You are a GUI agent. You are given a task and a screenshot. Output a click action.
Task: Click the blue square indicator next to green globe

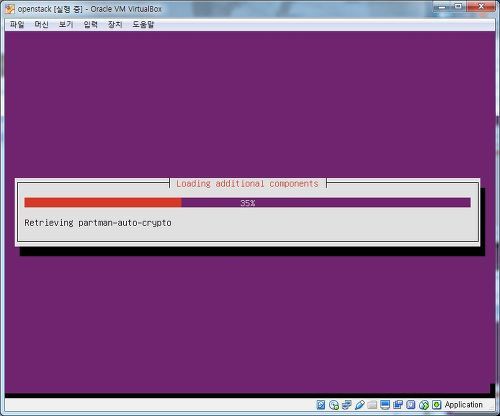(411, 405)
